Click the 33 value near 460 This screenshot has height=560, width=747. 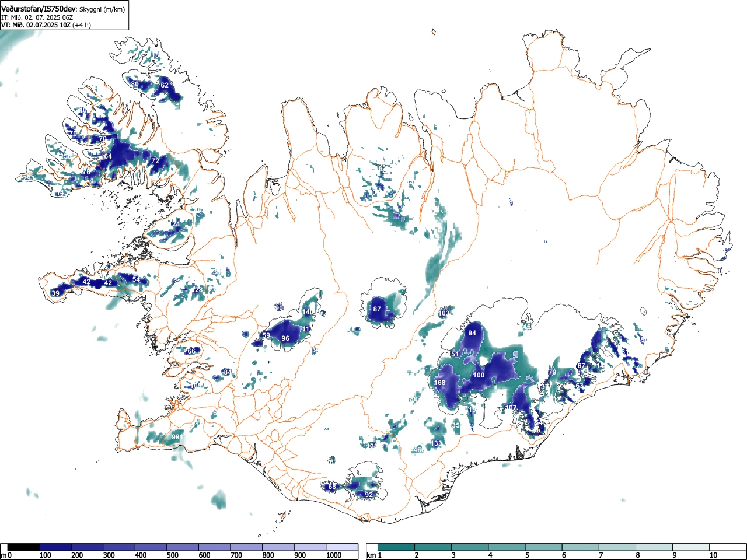[x=438, y=443]
